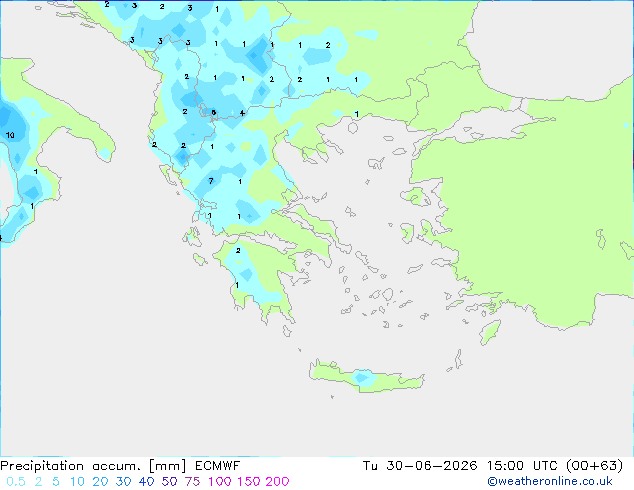The height and width of the screenshot is (490, 634).
Task: Click the map value 7 over western Greece
Action: (211, 181)
